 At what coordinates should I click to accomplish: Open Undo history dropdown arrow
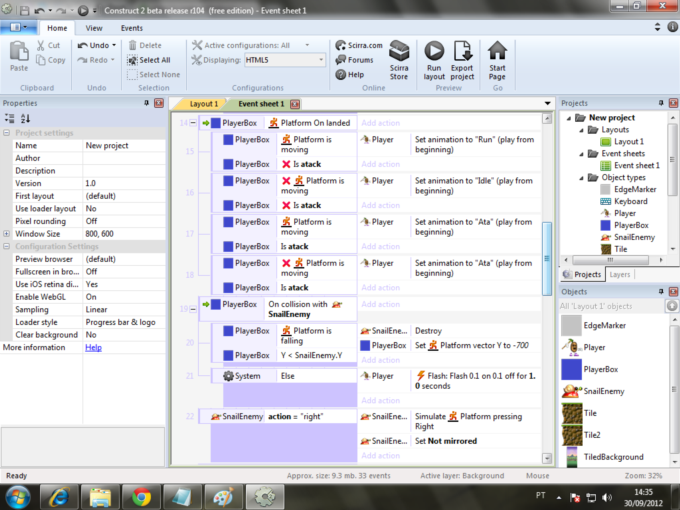pos(114,45)
